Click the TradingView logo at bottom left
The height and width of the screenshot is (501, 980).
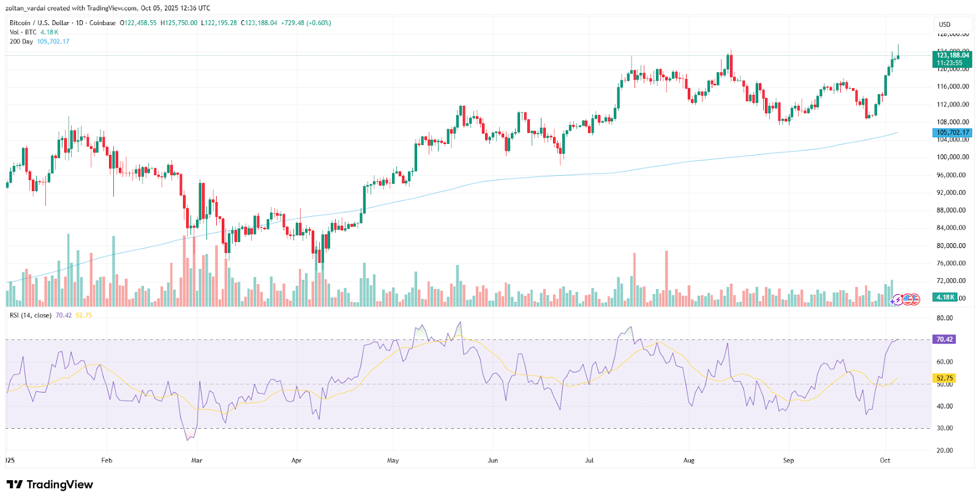tap(50, 484)
